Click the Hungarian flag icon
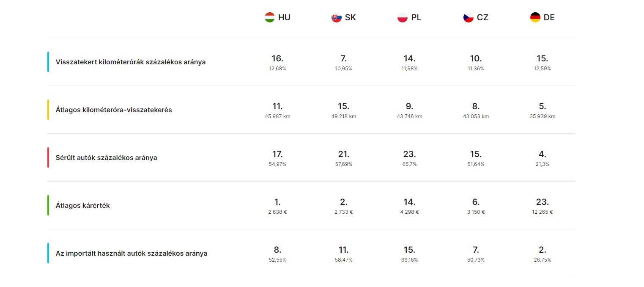Image resolution: width=644 pixels, height=287 pixels. coord(270,17)
